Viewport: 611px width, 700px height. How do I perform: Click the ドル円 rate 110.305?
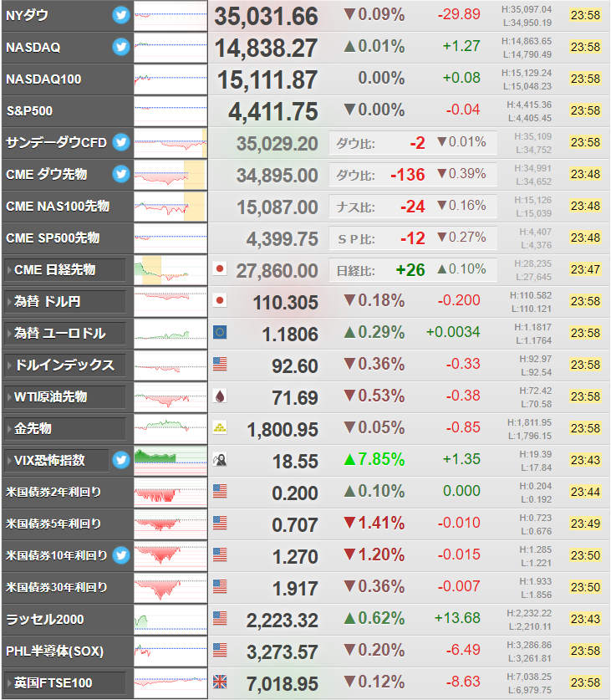[286, 303]
